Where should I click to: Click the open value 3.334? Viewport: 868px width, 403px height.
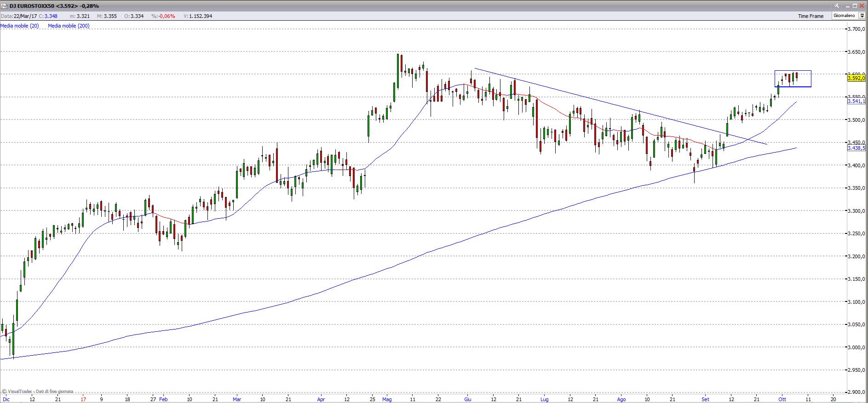tap(137, 16)
